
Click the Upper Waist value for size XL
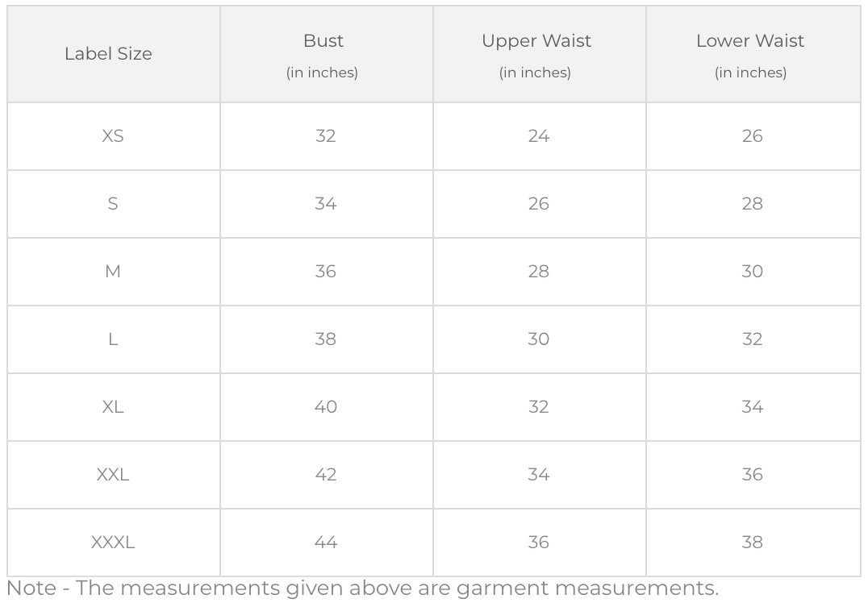539,407
